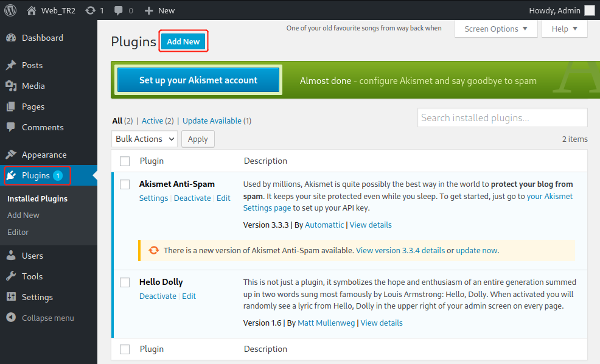
Task: Open Dashboard from the sidebar
Action: pyautogui.click(x=42, y=38)
